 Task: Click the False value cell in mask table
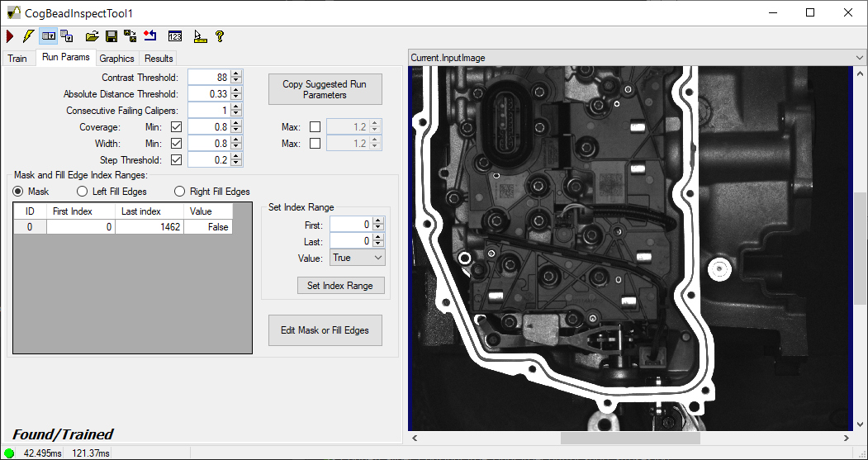(208, 227)
